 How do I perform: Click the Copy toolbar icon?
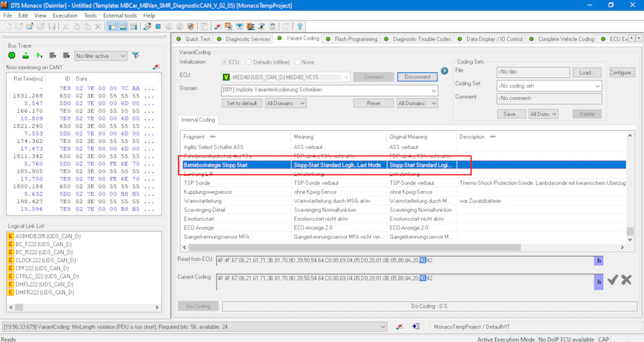76,27
